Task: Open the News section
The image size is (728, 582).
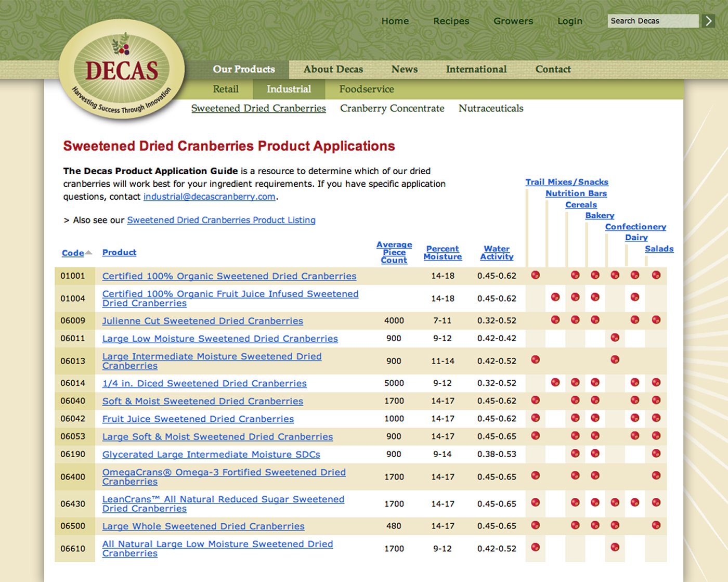Action: pos(405,69)
